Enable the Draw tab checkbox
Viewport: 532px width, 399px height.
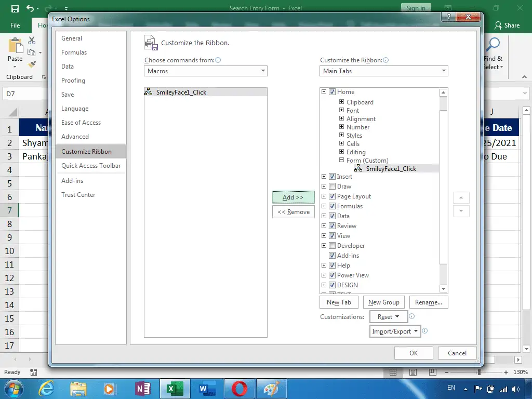(332, 187)
